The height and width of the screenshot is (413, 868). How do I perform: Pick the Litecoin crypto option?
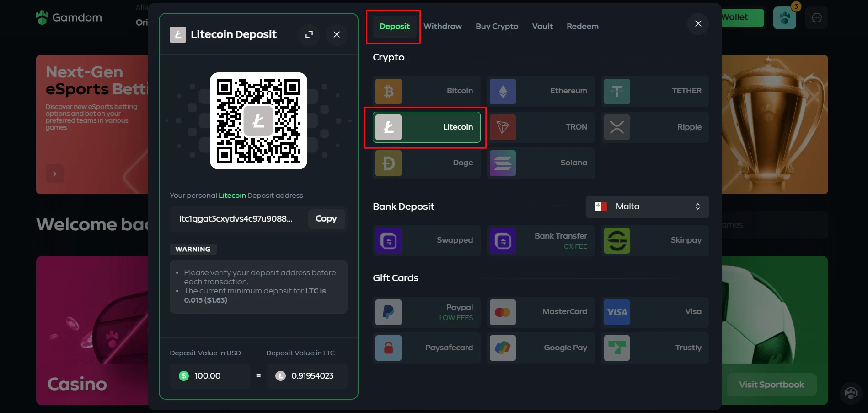pyautogui.click(x=426, y=127)
